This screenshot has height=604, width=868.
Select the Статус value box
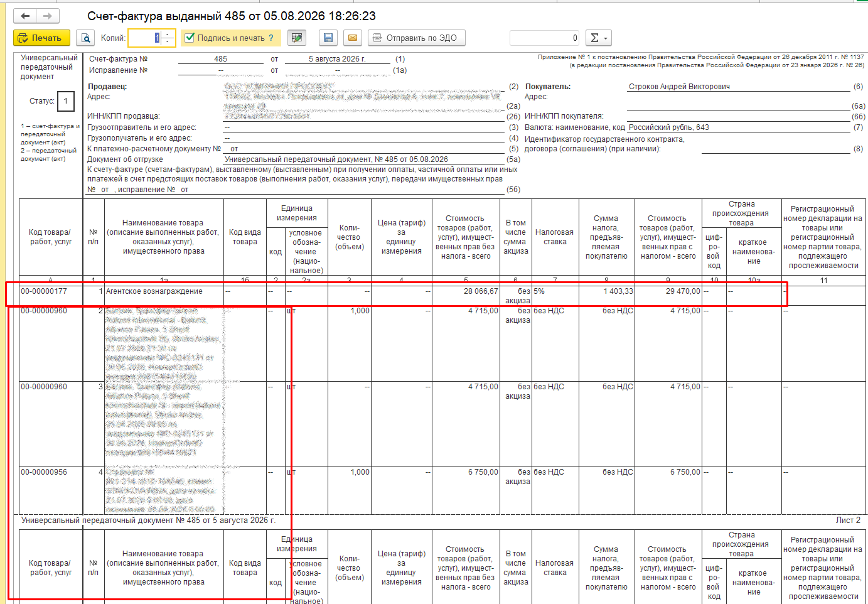pyautogui.click(x=66, y=101)
